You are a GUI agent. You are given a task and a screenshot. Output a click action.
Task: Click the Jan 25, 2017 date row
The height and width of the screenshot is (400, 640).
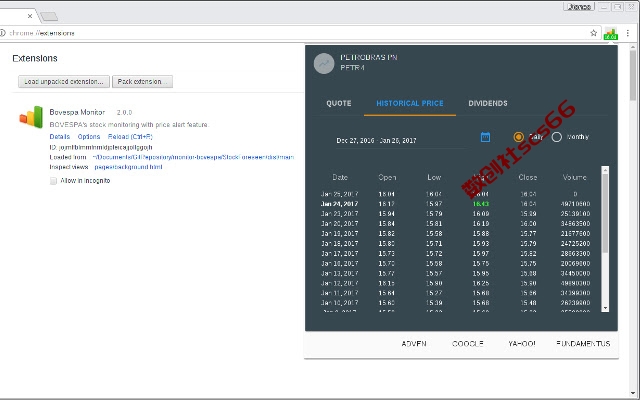pyautogui.click(x=455, y=194)
